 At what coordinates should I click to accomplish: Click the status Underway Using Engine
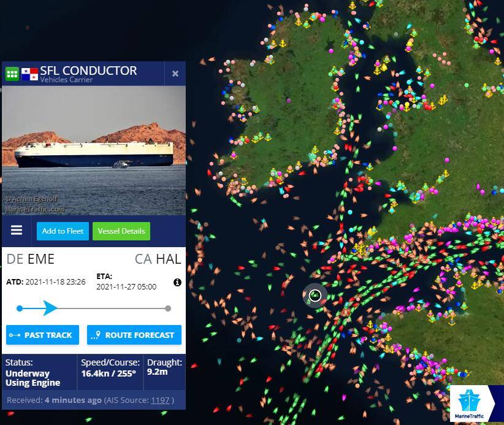[x=32, y=378]
